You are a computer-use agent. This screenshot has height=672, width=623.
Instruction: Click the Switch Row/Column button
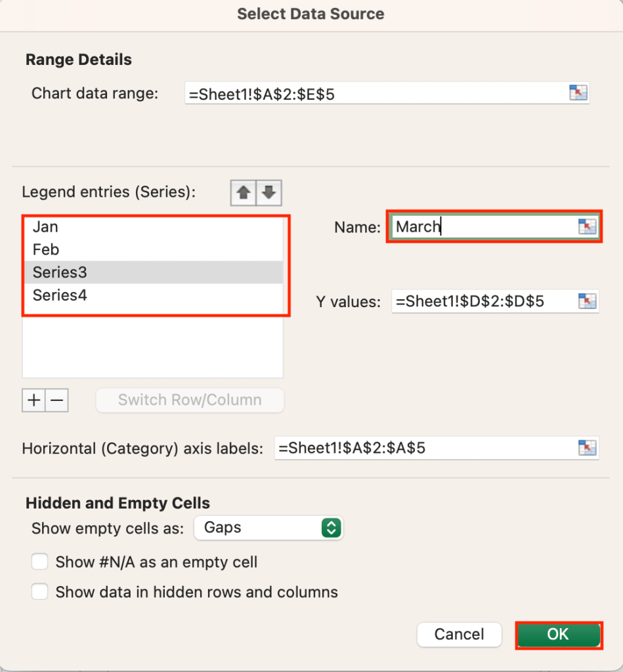pyautogui.click(x=190, y=400)
